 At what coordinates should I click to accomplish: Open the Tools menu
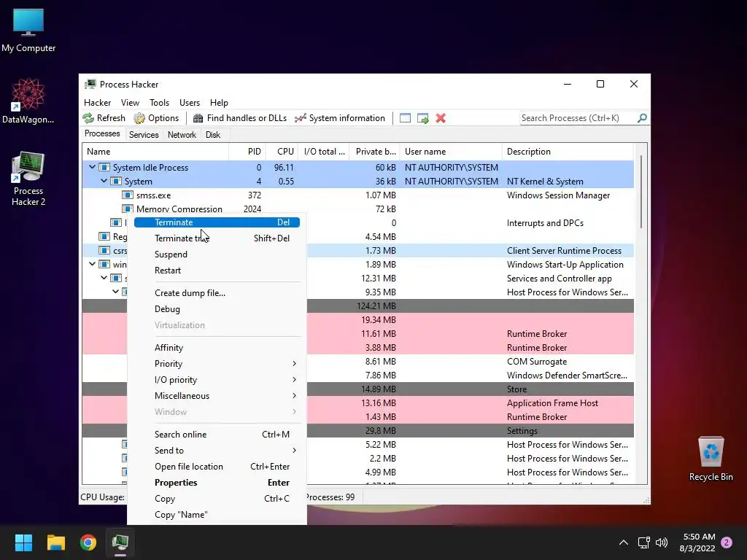159,103
